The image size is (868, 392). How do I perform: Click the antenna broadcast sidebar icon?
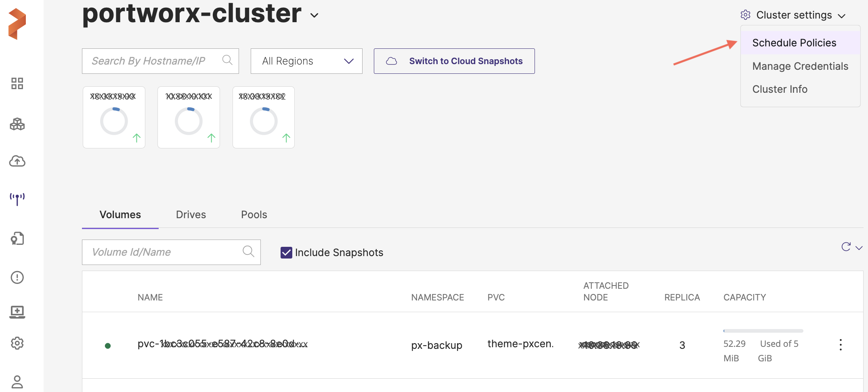coord(17,198)
